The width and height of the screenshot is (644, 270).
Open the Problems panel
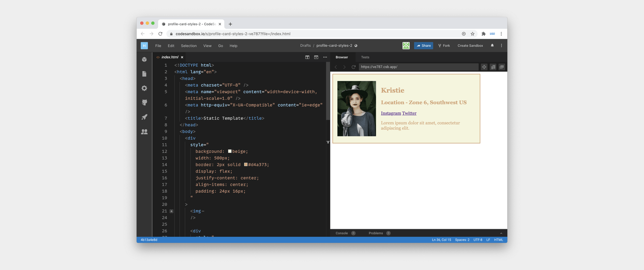[376, 233]
